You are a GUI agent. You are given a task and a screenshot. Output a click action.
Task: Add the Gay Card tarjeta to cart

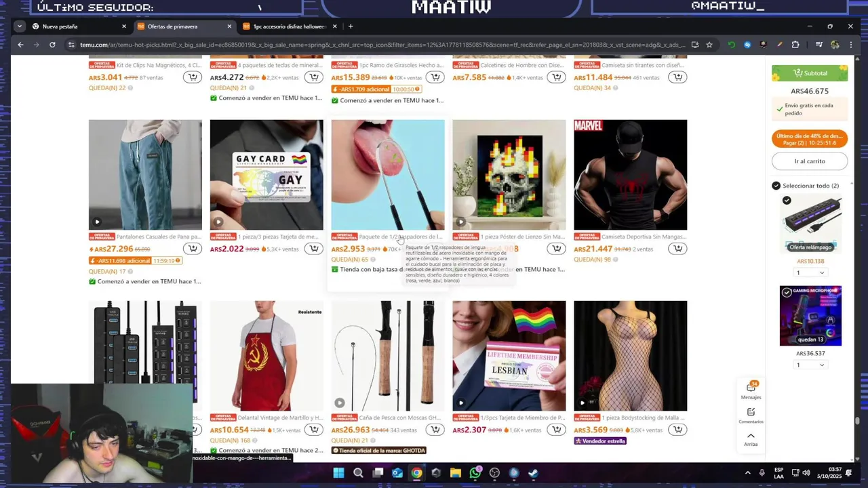click(x=314, y=249)
